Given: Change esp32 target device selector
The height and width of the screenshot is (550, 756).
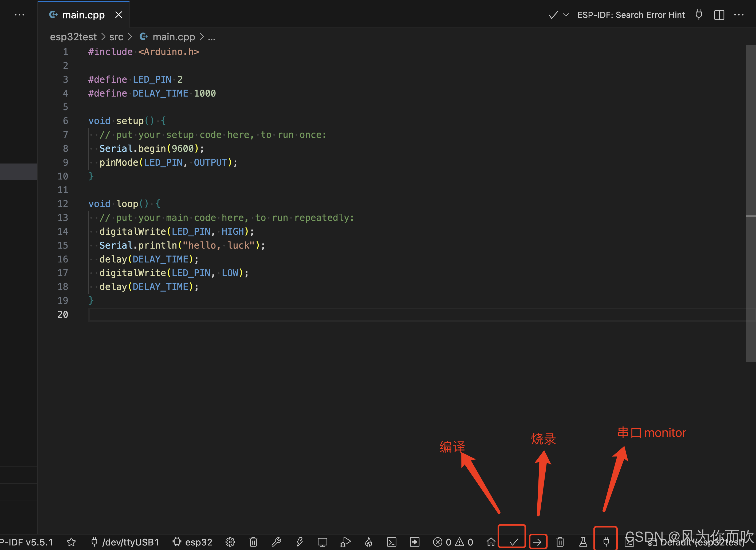Looking at the screenshot, I should point(192,542).
